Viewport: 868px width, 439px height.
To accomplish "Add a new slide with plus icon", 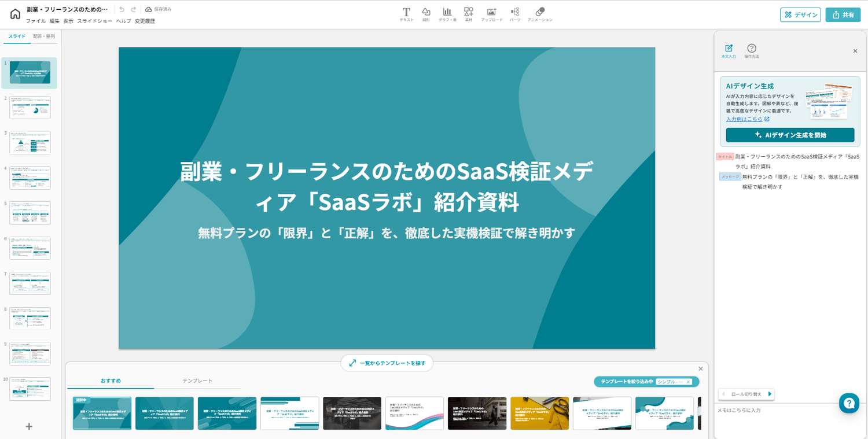I will (29, 426).
